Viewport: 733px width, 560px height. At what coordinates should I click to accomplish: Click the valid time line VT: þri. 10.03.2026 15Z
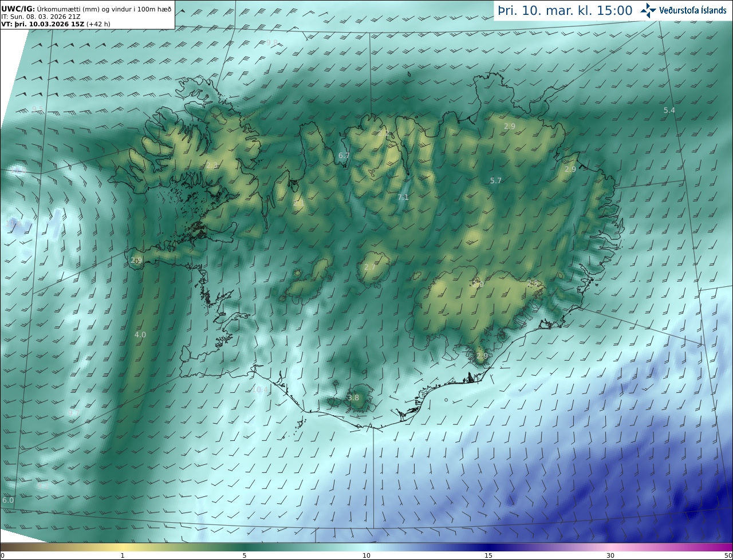point(42,24)
